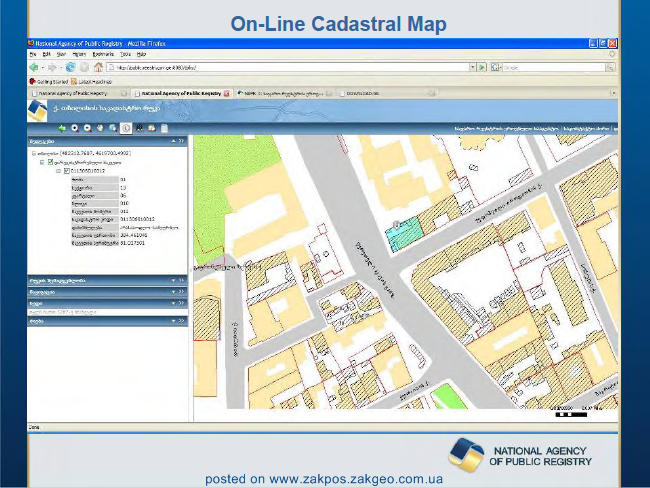Open the address bar history dropdown
650x488 pixels.
coord(472,67)
